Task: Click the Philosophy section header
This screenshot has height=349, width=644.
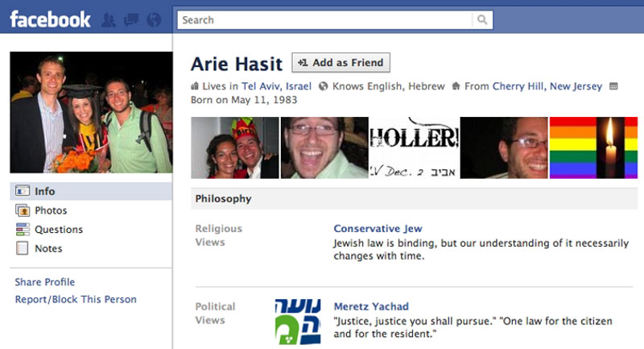Action: (x=414, y=199)
